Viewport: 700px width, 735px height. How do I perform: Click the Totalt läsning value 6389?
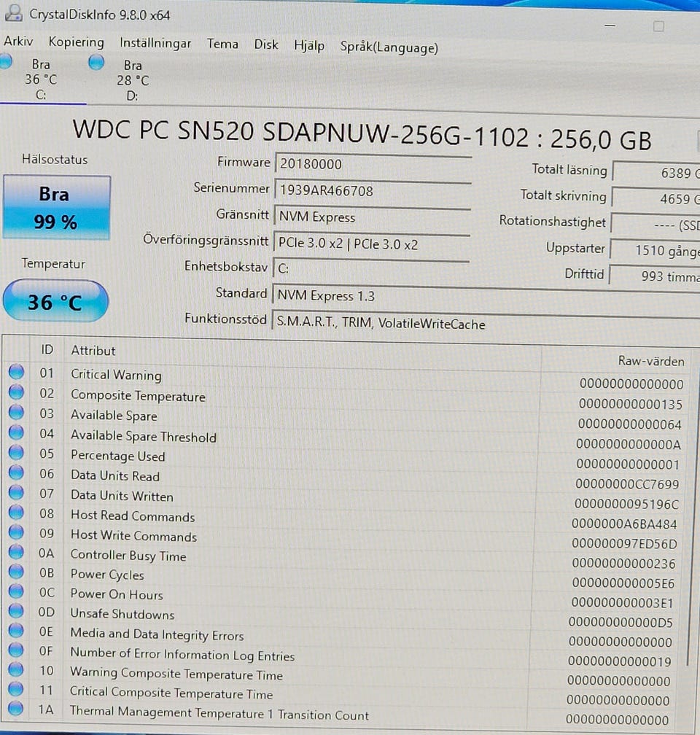(x=656, y=173)
